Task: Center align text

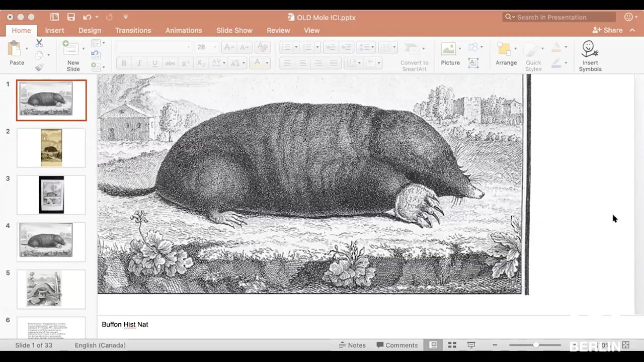Action: [x=303, y=63]
